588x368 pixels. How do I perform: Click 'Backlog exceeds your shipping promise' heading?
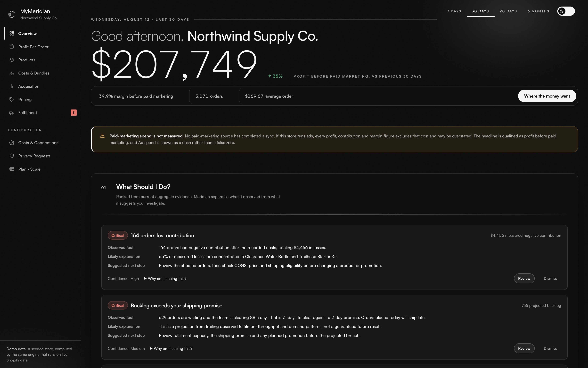[176, 305]
